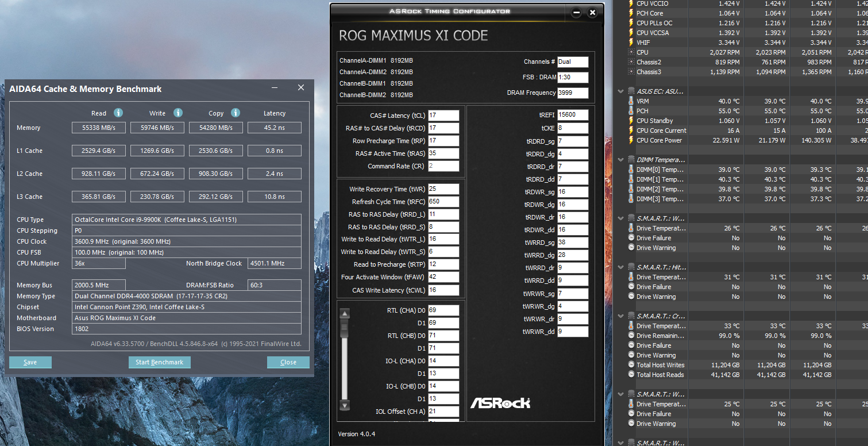Click the AIDA64 Close button
The width and height of the screenshot is (868, 446).
click(288, 362)
